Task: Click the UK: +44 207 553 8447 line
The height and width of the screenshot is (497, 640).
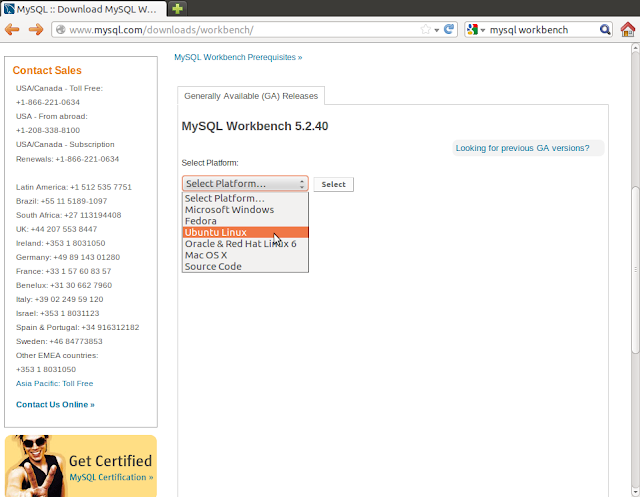Action: pos(56,229)
